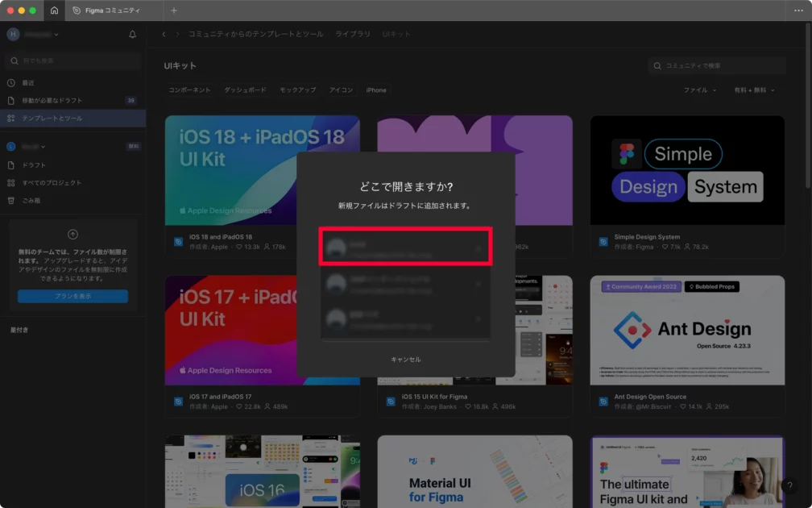Click the Home icon in the tab bar

(54, 10)
